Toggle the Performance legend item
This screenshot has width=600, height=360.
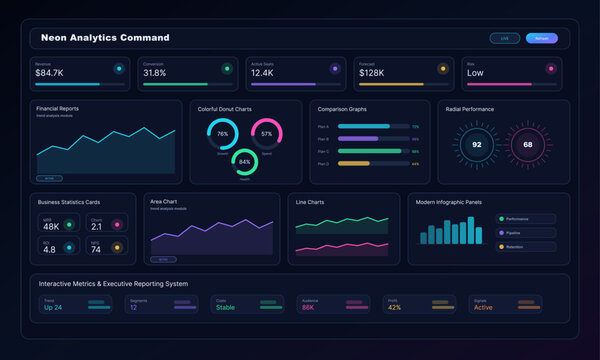pyautogui.click(x=526, y=219)
